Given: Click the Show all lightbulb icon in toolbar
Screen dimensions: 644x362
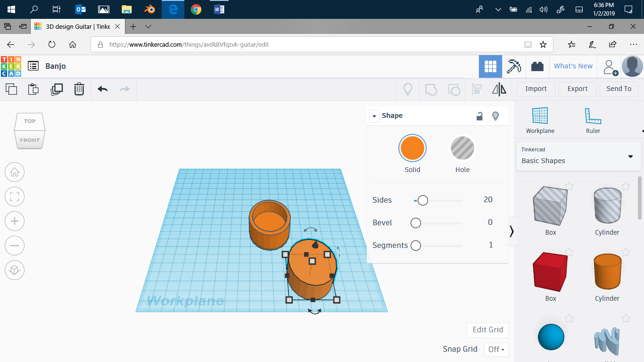Looking at the screenshot, I should [x=408, y=89].
